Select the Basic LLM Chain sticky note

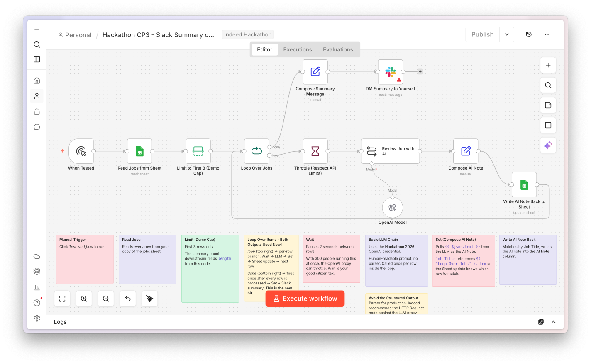tap(396, 261)
